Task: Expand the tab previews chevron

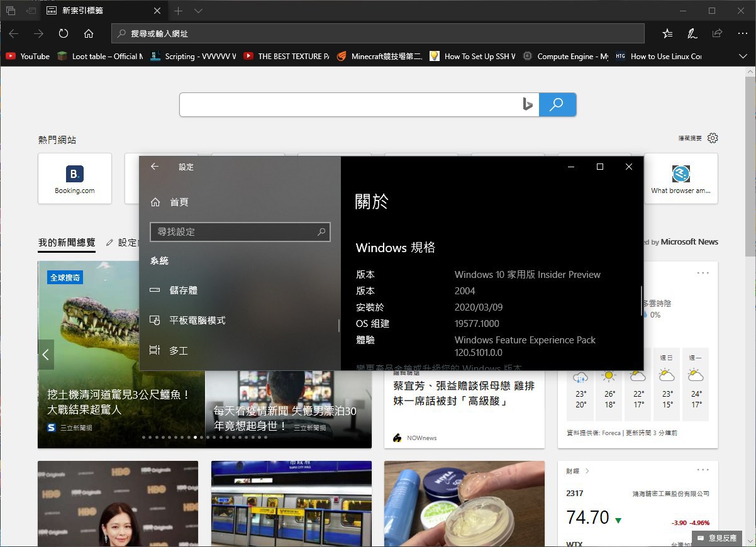Action: [198, 11]
